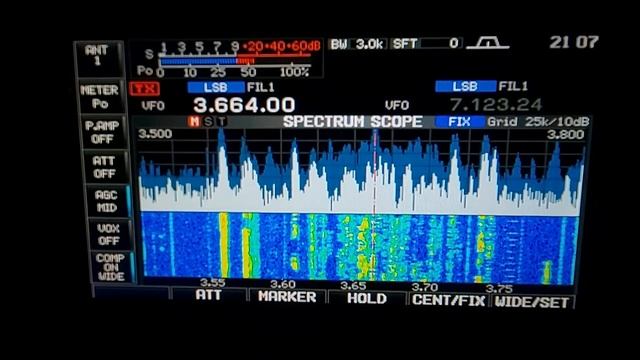The height and width of the screenshot is (360, 640).
Task: Activate the HOLD scope function
Action: pyautogui.click(x=367, y=298)
